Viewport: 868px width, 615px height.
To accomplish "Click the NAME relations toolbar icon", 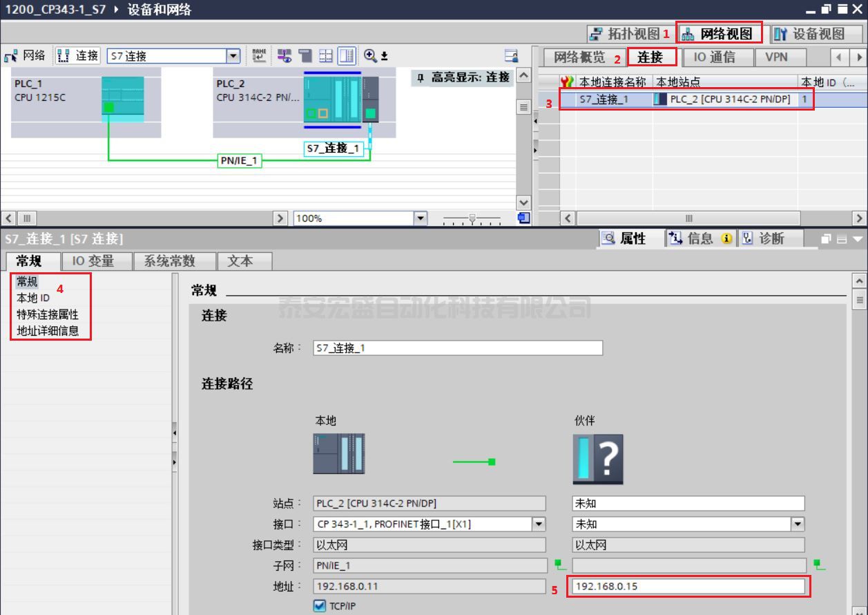I will pos(259,56).
